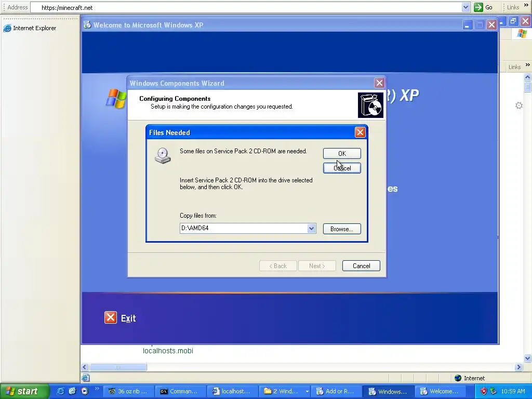Click the second Quick Launch browser icon
The width and height of the screenshot is (532, 399).
[x=72, y=391]
